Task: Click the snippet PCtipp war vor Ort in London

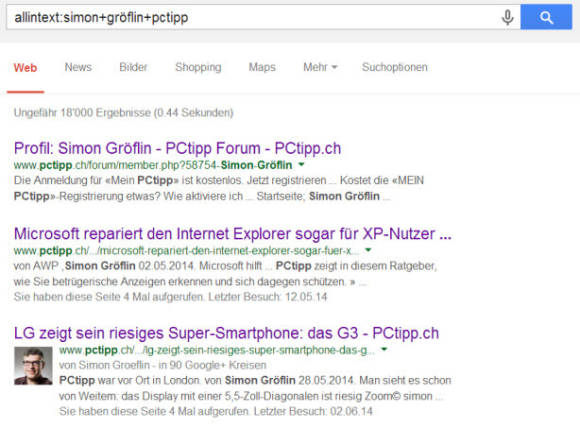Action: (x=255, y=388)
